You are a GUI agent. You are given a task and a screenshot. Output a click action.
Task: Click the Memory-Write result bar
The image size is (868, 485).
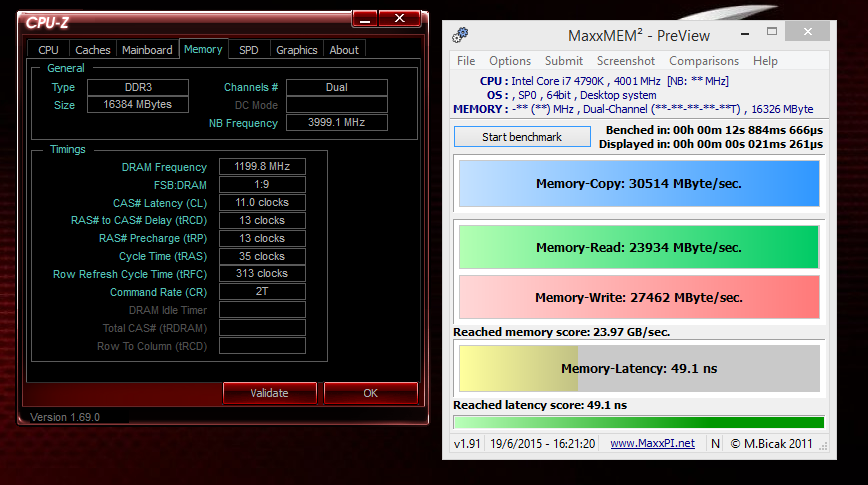639,297
